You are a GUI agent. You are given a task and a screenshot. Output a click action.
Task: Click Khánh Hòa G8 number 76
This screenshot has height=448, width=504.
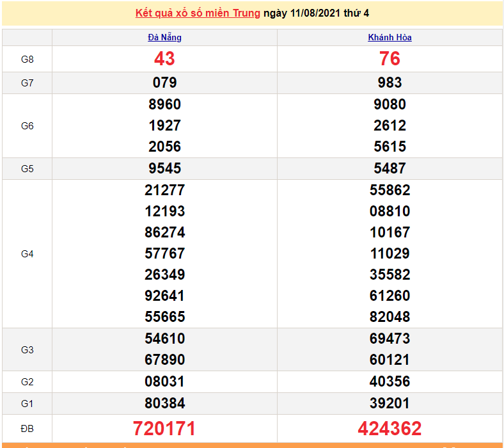(390, 59)
